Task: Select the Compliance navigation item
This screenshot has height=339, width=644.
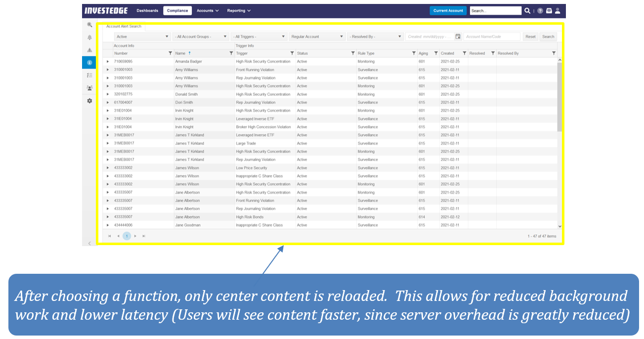Action: 177,10
